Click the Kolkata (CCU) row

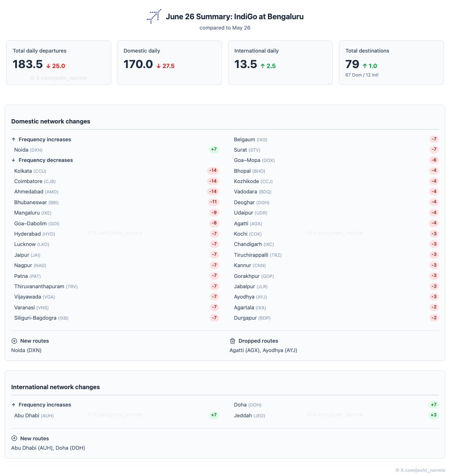(x=116, y=171)
